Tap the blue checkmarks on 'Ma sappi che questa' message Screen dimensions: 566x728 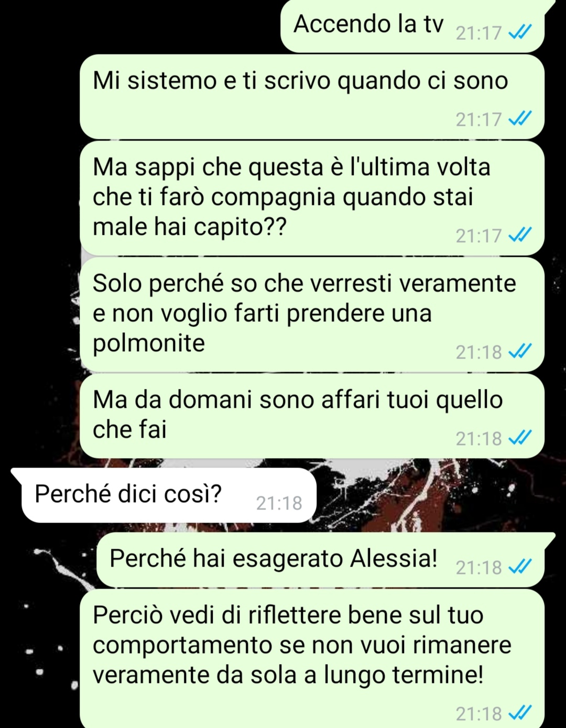(x=520, y=236)
